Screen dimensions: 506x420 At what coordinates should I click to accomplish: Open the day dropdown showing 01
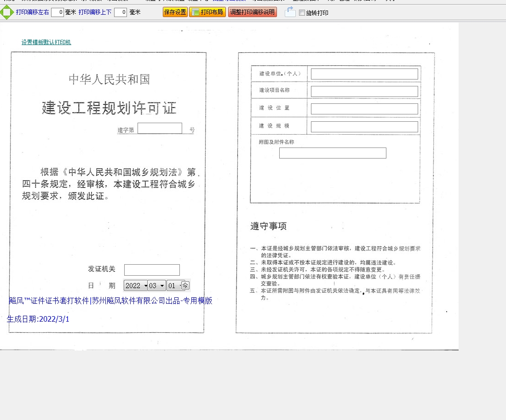coord(176,285)
